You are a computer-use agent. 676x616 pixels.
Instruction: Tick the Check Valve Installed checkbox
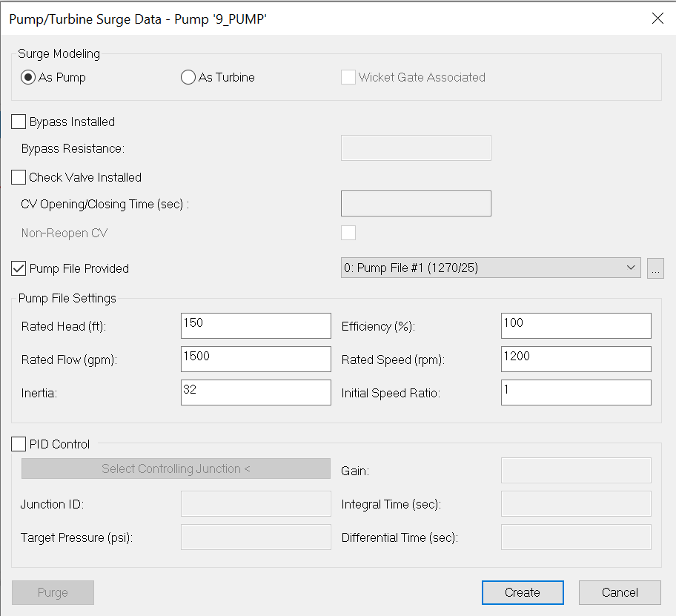19,177
